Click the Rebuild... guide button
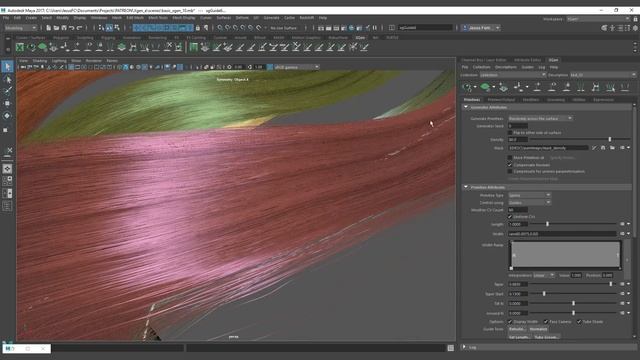The height and width of the screenshot is (360, 640). click(517, 329)
